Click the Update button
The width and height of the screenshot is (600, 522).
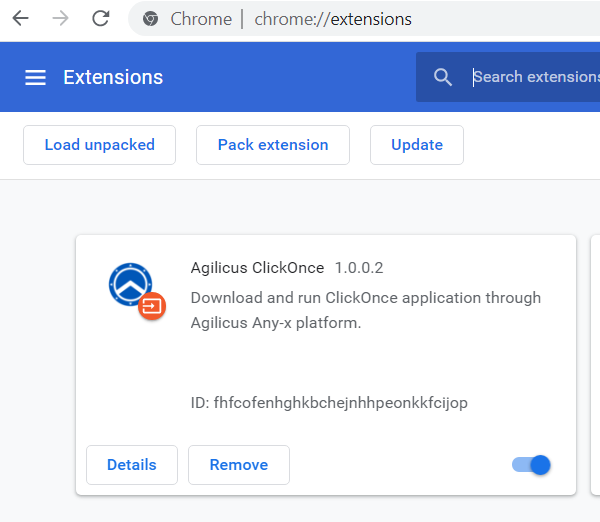coord(417,145)
